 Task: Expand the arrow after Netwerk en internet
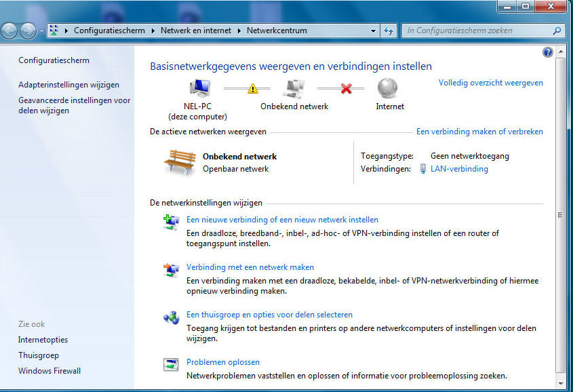click(239, 31)
